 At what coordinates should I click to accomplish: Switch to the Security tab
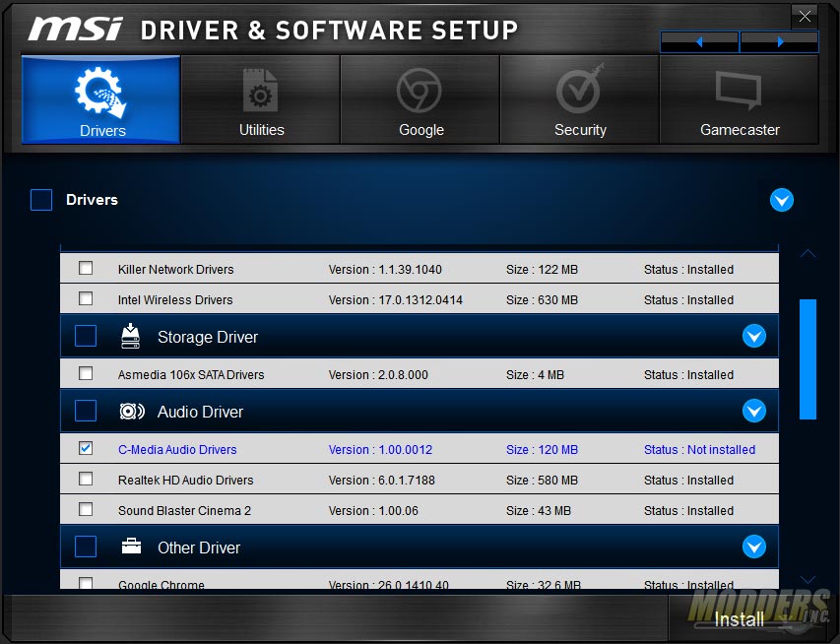tap(580, 99)
